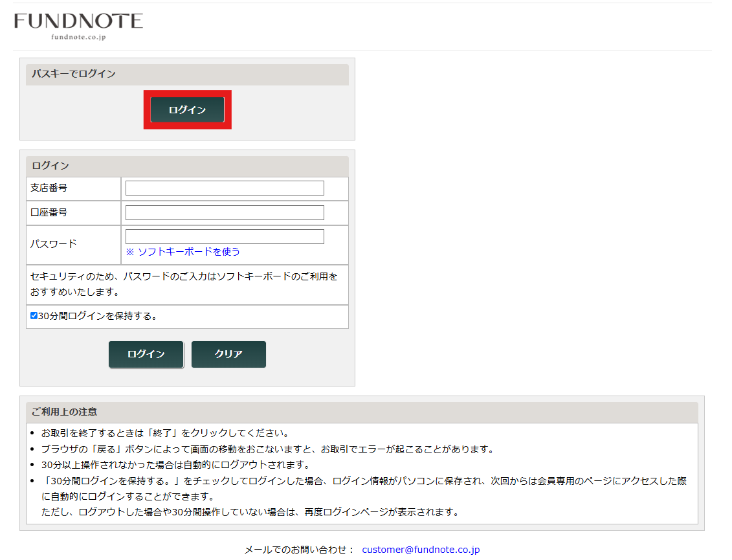Click the 30分以上操作されなかった場合 note
The height and width of the screenshot is (560, 732).
[176, 465]
